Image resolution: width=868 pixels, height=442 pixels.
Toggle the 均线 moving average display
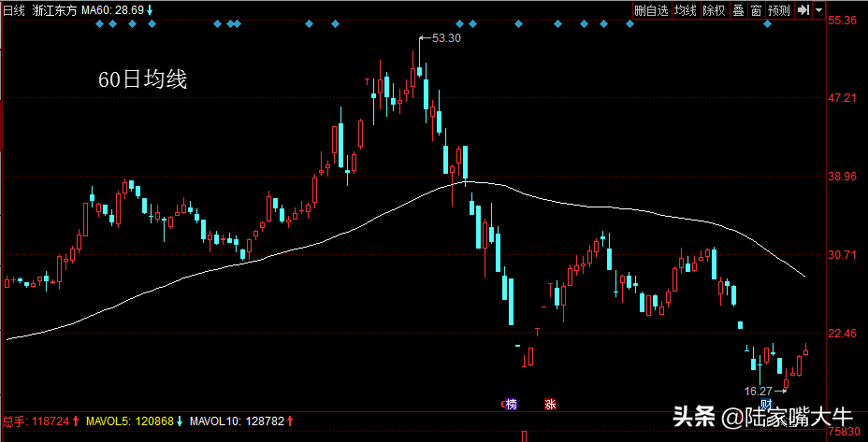686,10
